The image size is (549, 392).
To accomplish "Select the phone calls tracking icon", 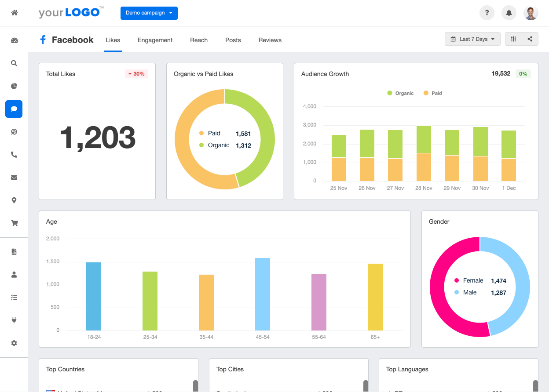I will pyautogui.click(x=14, y=155).
